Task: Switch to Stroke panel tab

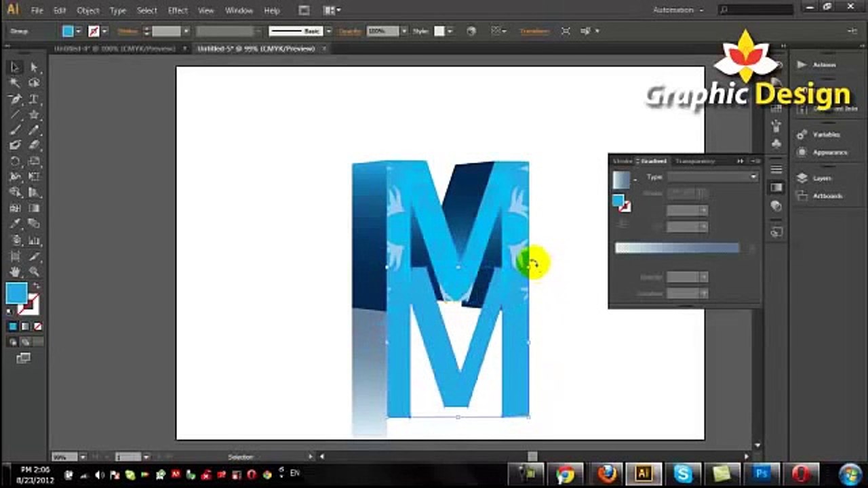Action: click(x=622, y=161)
